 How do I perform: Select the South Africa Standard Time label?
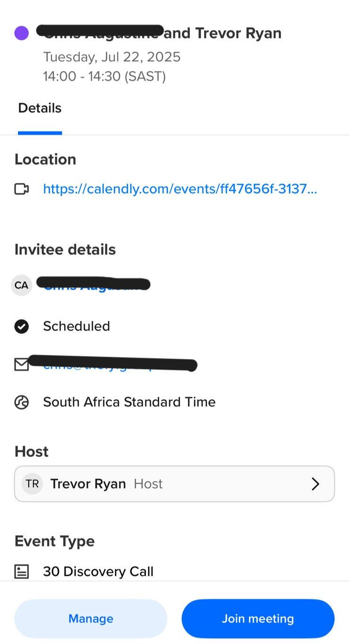pos(129,402)
